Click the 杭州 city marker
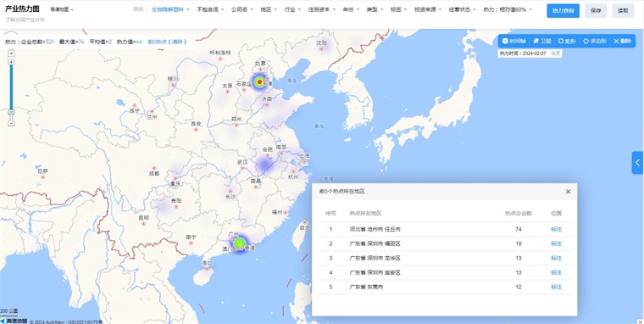The width and height of the screenshot is (644, 324). 293,171
